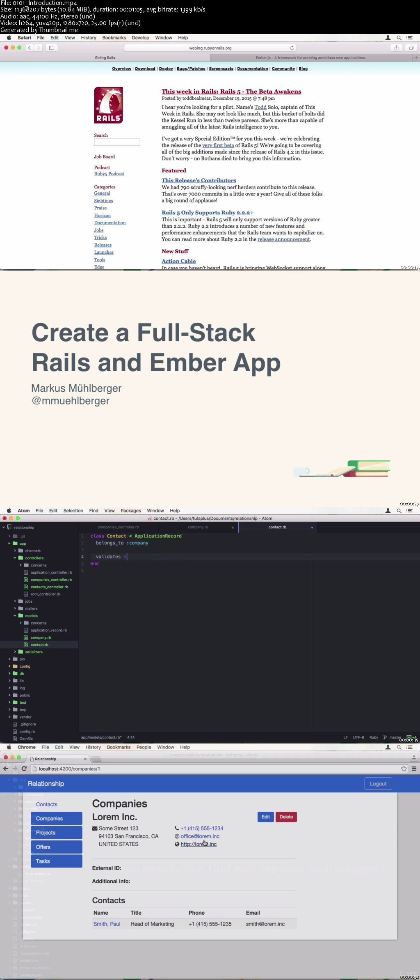This screenshot has height=980, width=420.
Task: Expand the .git folder in Atom
Action: click(9, 536)
